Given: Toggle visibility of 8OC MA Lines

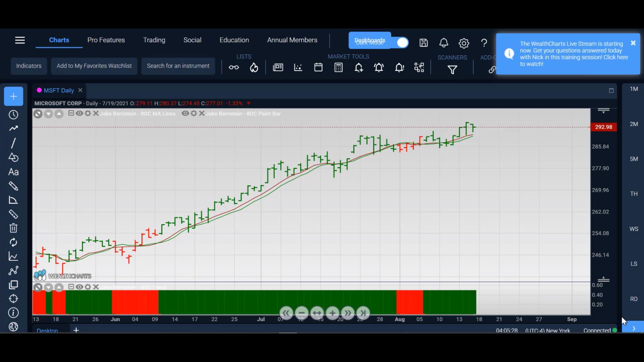Looking at the screenshot, I should (x=79, y=113).
